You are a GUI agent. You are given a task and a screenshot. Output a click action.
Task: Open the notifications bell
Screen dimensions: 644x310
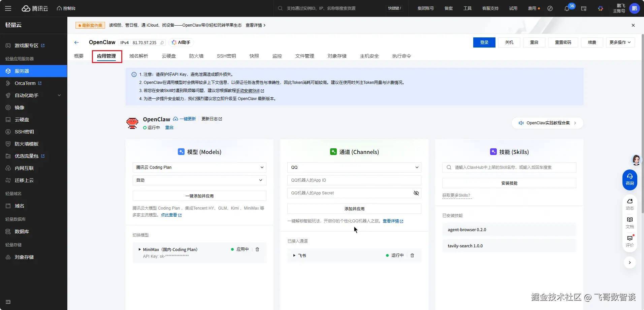pyautogui.click(x=567, y=8)
